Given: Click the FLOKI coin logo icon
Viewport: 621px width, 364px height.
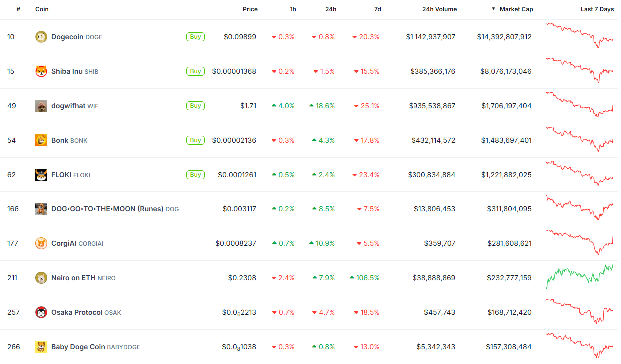Looking at the screenshot, I should tap(41, 175).
